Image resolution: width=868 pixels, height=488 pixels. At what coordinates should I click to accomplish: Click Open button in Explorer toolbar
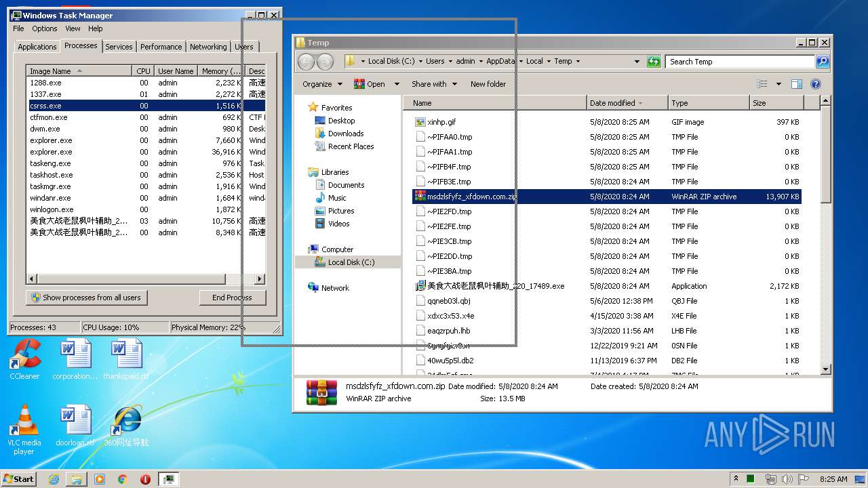(x=370, y=84)
